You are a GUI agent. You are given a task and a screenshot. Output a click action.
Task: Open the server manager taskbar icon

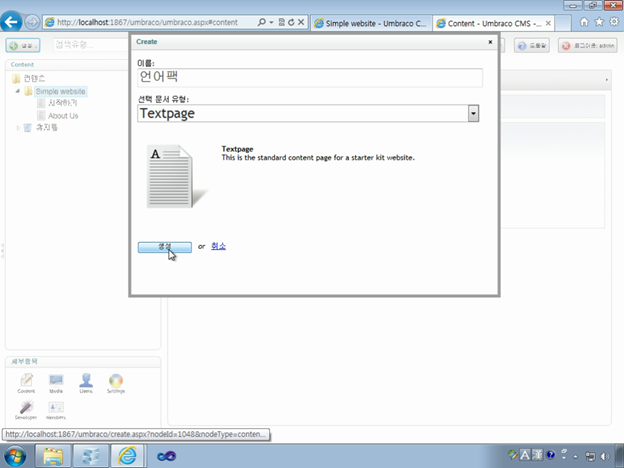90,456
